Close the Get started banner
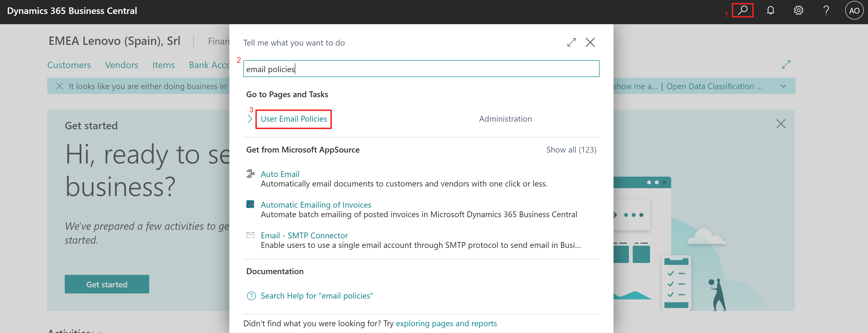The width and height of the screenshot is (868, 333). click(x=781, y=124)
